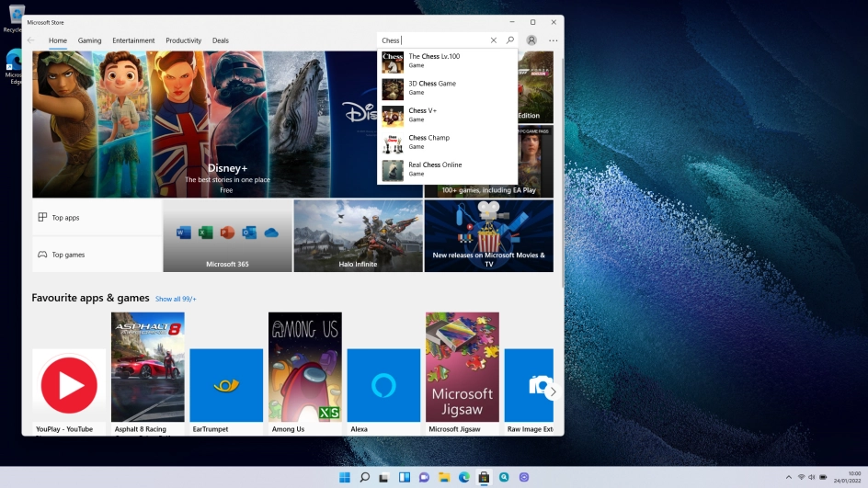Open the Top apps list
This screenshot has height=488, width=868.
pyautogui.click(x=97, y=218)
